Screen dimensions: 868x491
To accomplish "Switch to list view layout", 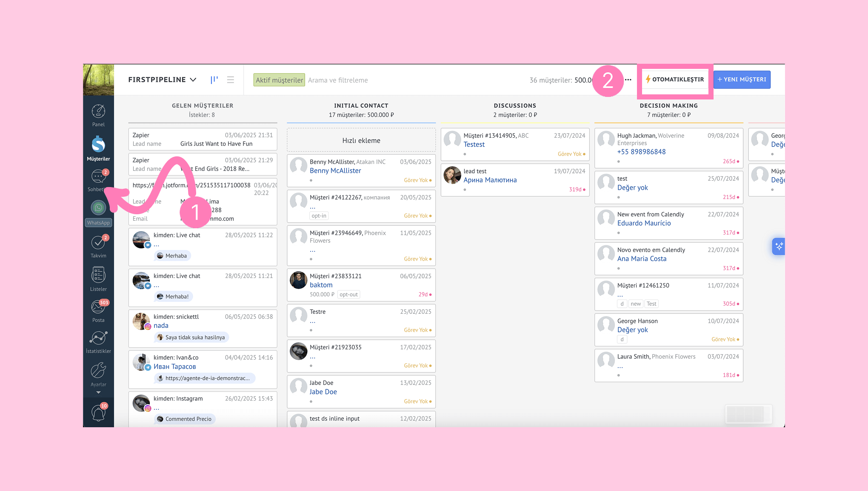I will (231, 80).
